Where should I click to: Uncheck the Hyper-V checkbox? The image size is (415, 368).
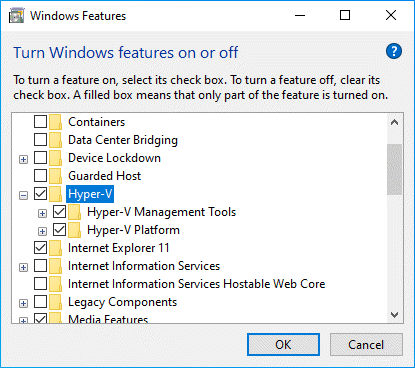tap(40, 194)
